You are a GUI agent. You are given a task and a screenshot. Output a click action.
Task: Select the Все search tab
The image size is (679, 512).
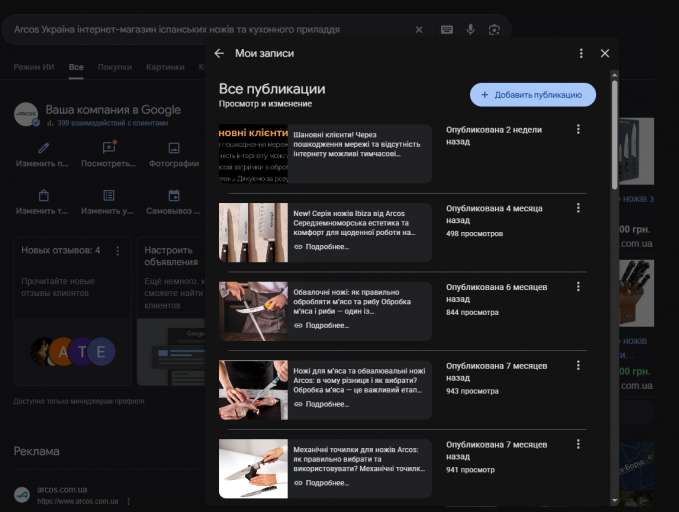[76, 67]
